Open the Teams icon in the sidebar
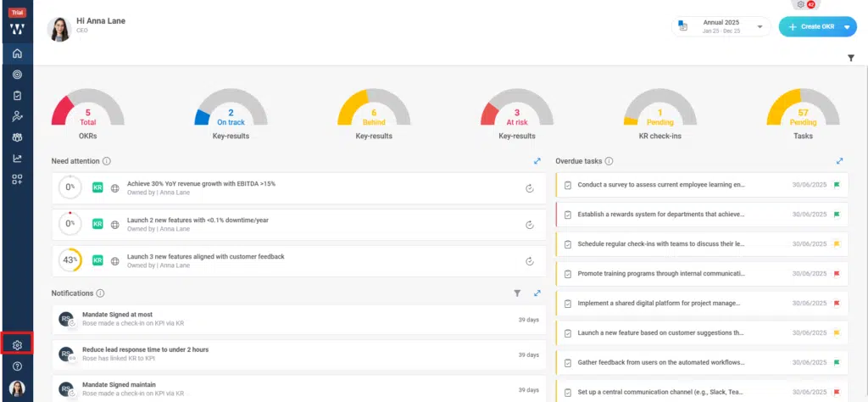This screenshot has width=868, height=402. click(x=17, y=137)
